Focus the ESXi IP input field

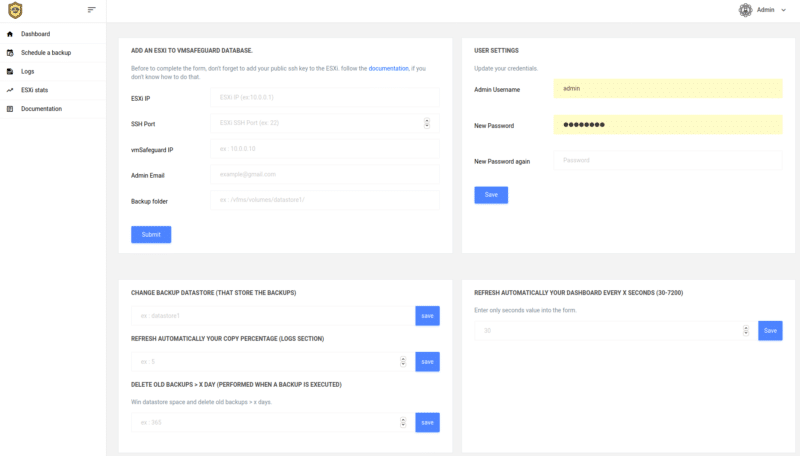click(326, 97)
